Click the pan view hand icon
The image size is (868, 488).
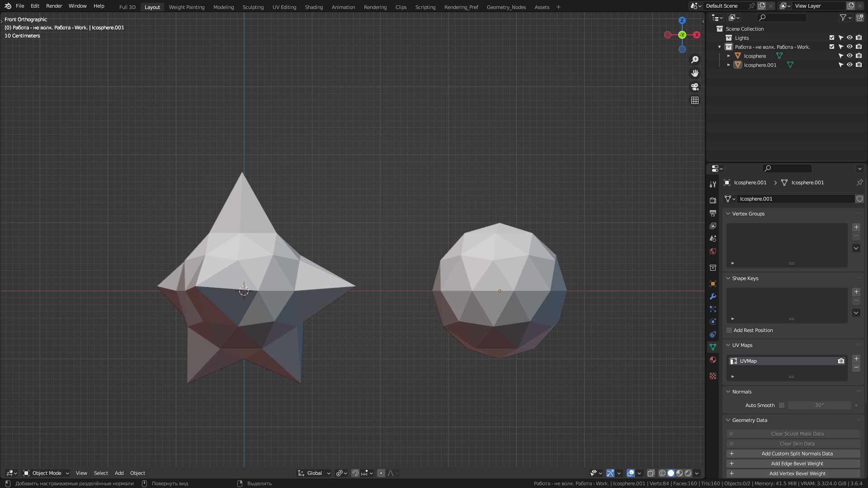(x=695, y=73)
